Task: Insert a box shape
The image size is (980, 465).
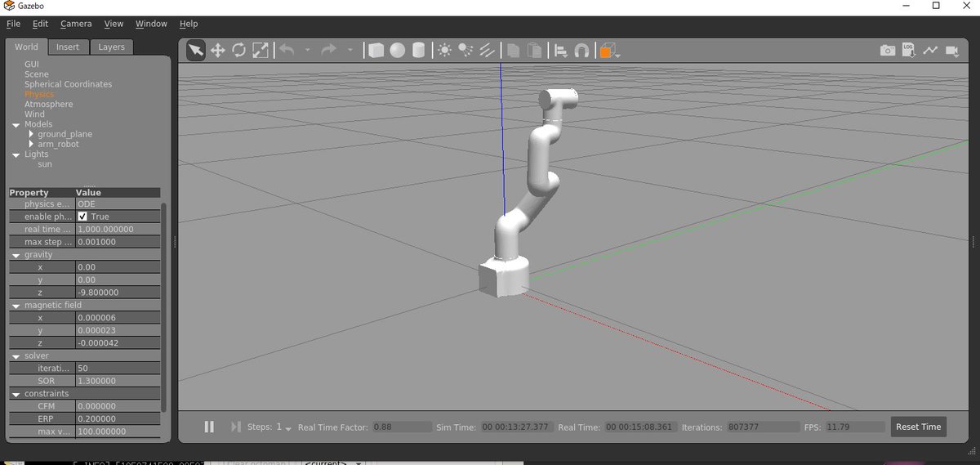Action: (376, 51)
